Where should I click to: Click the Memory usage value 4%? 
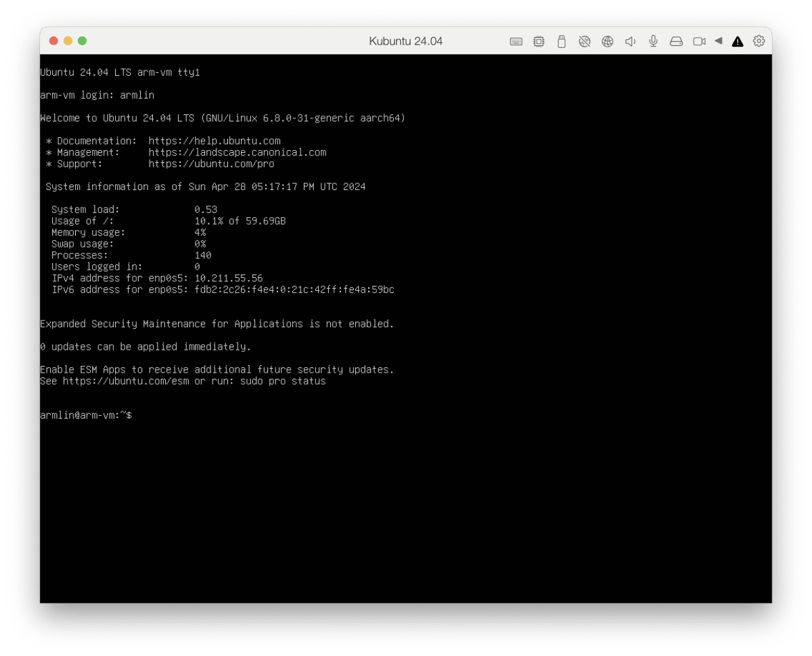pyautogui.click(x=200, y=233)
